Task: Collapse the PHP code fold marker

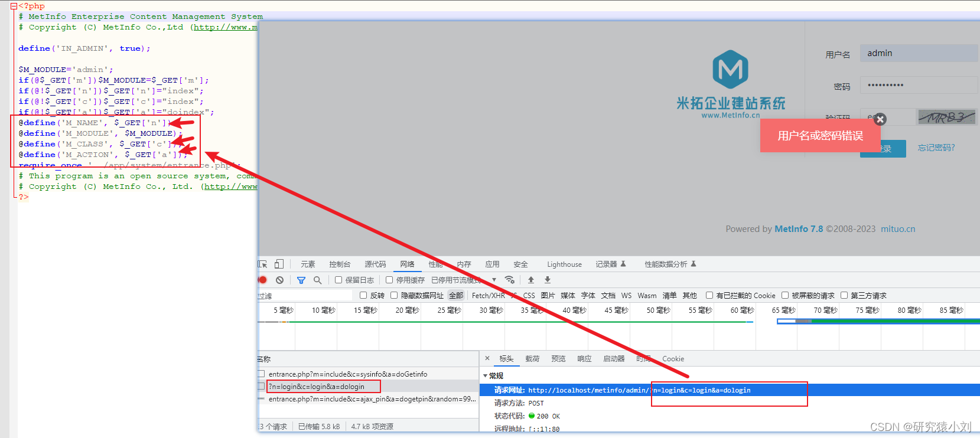Action: click(14, 6)
